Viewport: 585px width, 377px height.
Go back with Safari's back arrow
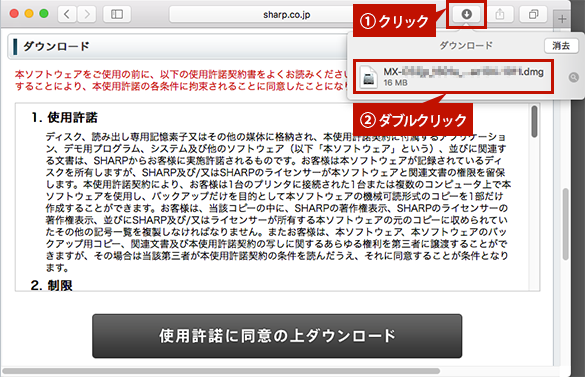click(67, 14)
